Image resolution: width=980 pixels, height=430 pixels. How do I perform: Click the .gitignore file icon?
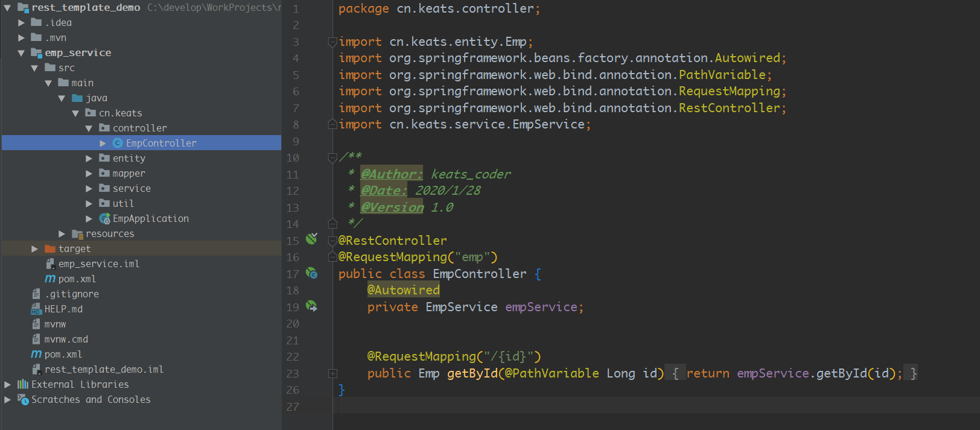pos(36,294)
